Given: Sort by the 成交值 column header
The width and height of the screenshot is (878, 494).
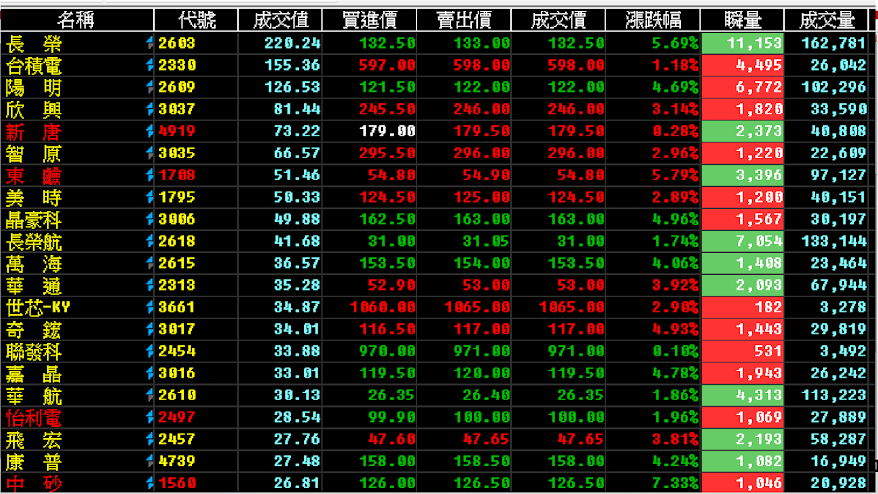Looking at the screenshot, I should pyautogui.click(x=281, y=21).
